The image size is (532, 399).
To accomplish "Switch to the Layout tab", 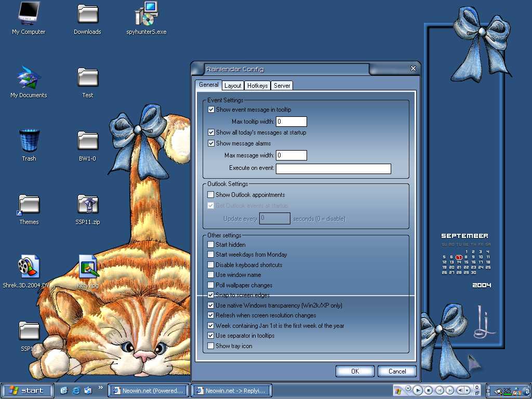I will click(233, 85).
